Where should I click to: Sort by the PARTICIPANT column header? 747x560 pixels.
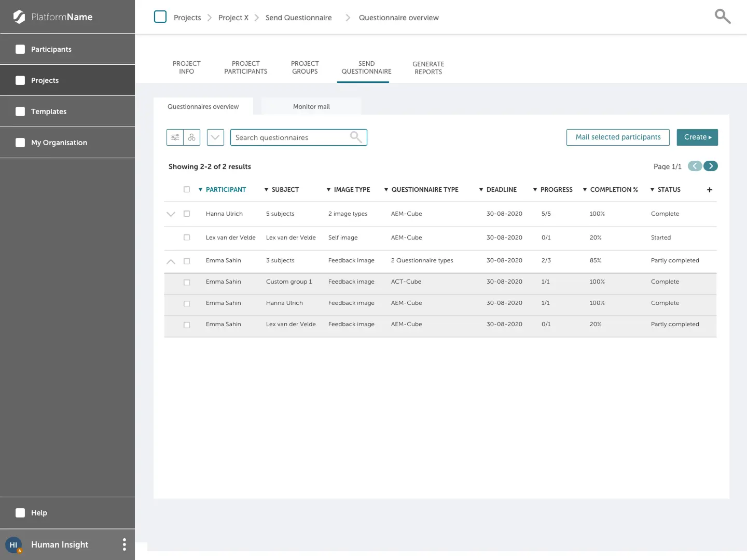[x=222, y=190]
